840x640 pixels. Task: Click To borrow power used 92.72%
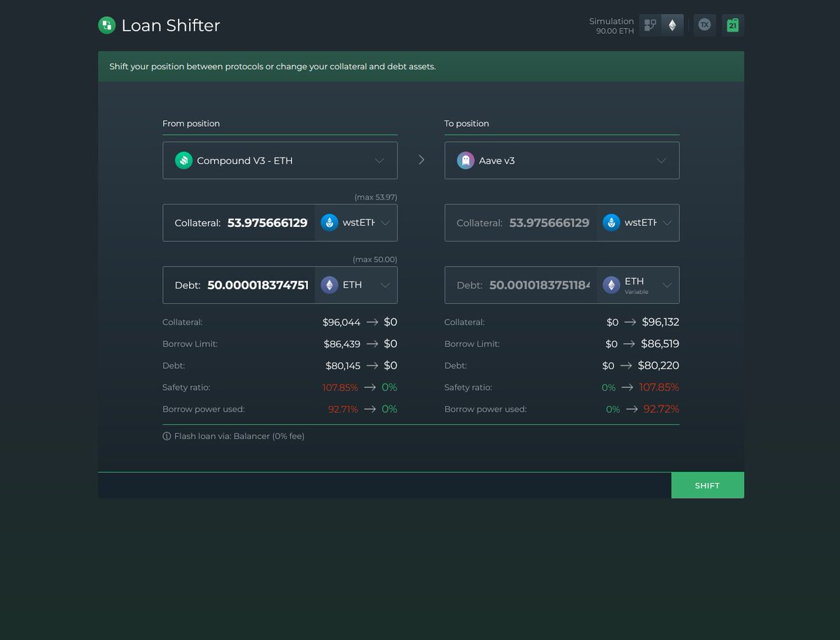coord(661,409)
